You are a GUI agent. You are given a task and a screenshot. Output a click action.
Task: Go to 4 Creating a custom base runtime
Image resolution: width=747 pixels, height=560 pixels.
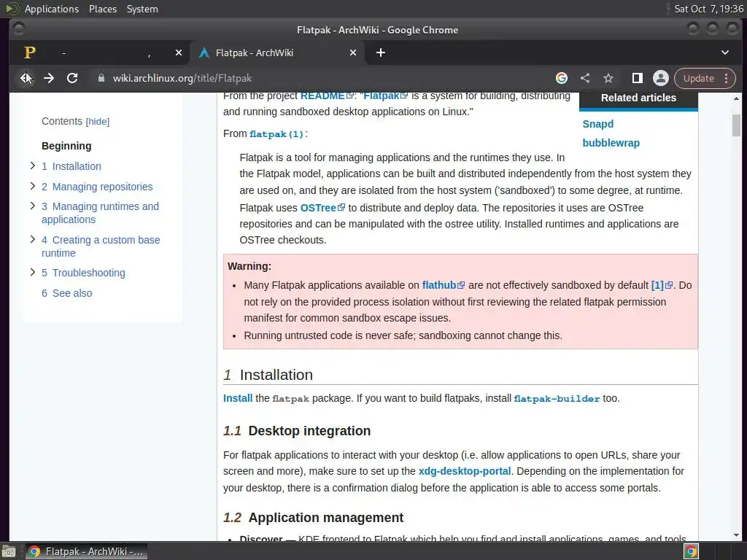(x=101, y=246)
